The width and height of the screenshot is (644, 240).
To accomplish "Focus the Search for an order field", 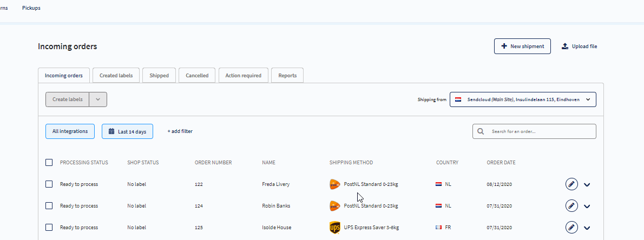I will point(534,131).
